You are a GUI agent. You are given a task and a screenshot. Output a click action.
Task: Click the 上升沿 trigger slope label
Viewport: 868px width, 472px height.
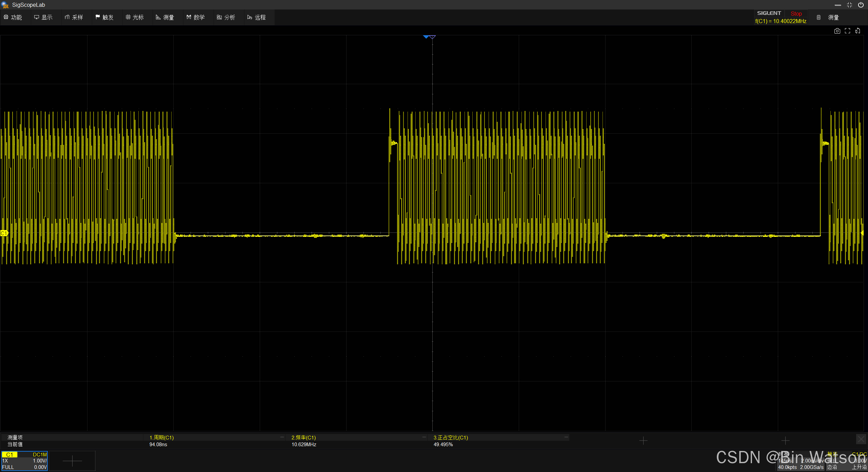click(859, 467)
